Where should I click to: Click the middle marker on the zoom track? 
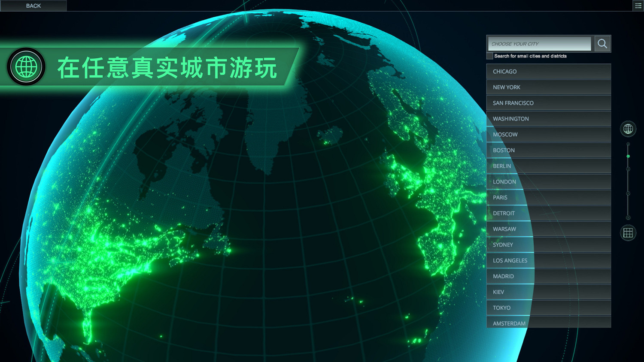tap(628, 182)
